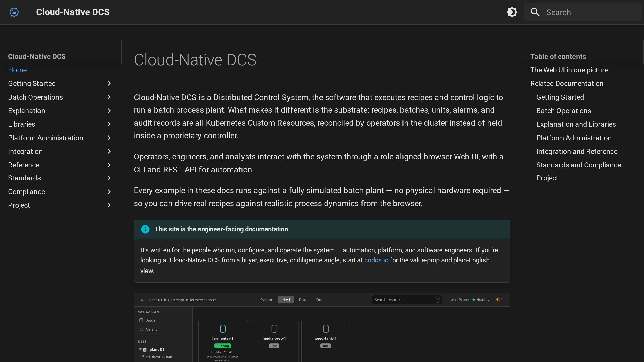
Task: Click the hamburger menu icon in screenshot
Action: (x=142, y=300)
